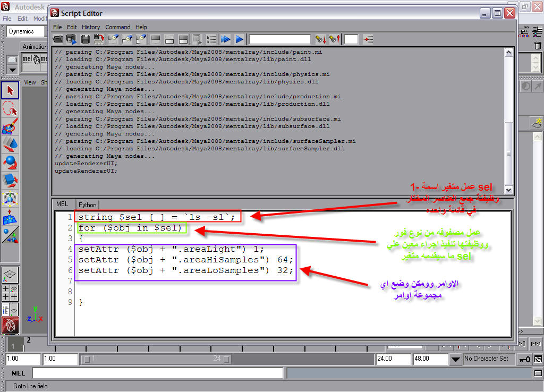
Task: Show only the history pane icon
Action: 156,39
